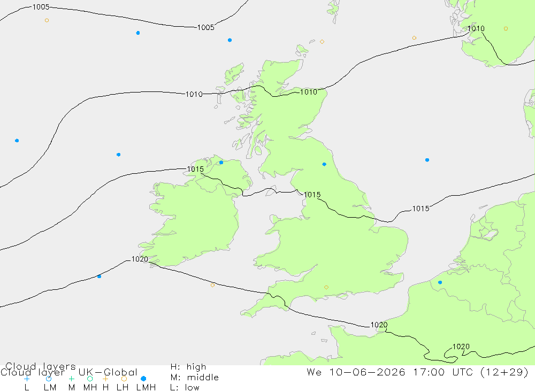Click the 'H: high' legend text

pos(188,367)
